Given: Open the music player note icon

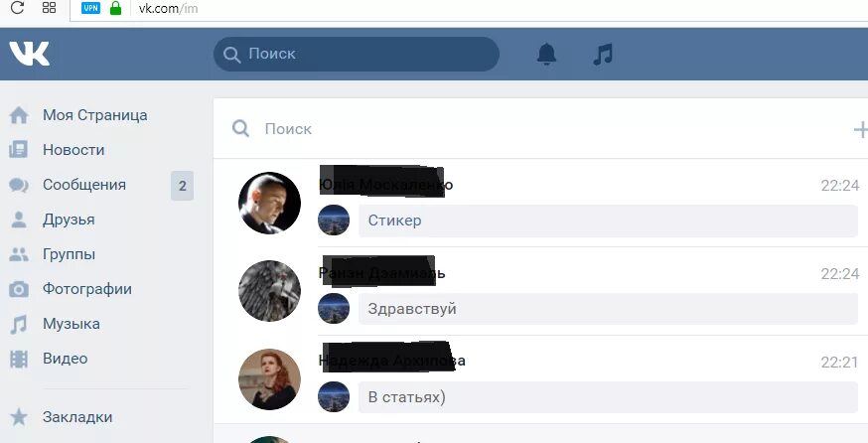Looking at the screenshot, I should 603,55.
